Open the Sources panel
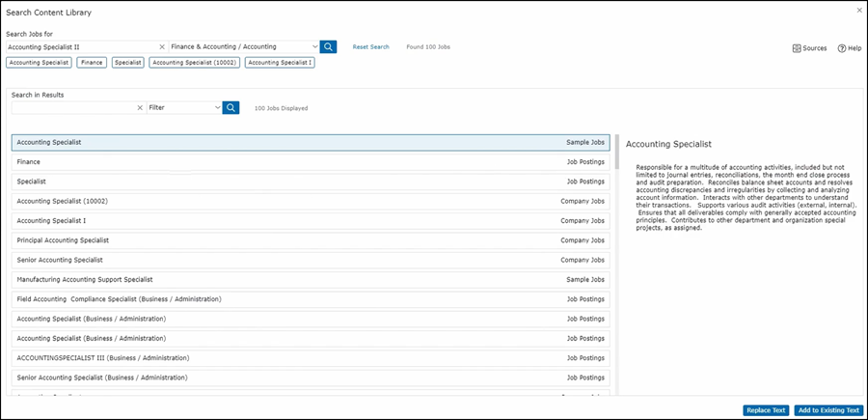Image resolution: width=868 pixels, height=420 pixels. coord(809,47)
